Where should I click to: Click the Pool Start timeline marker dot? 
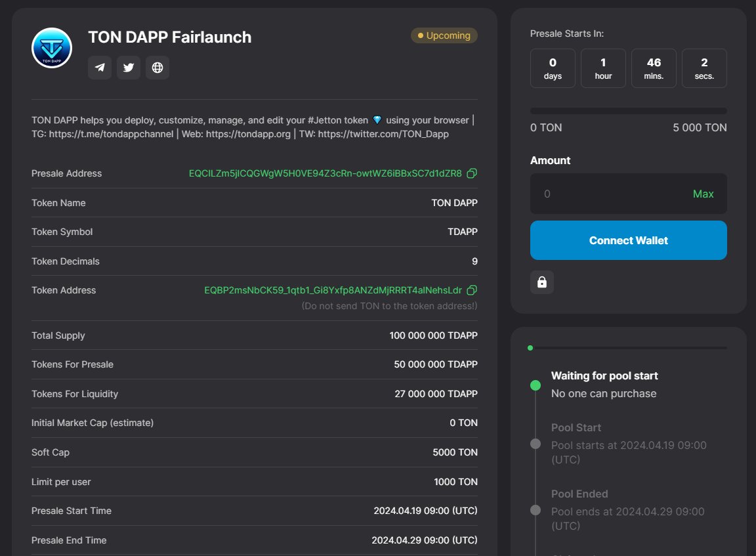coord(535,444)
